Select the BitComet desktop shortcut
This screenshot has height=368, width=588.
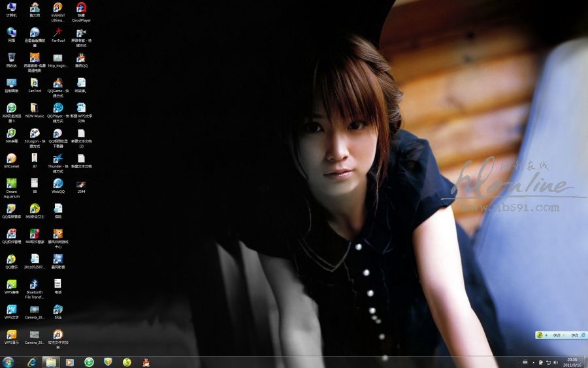11,158
